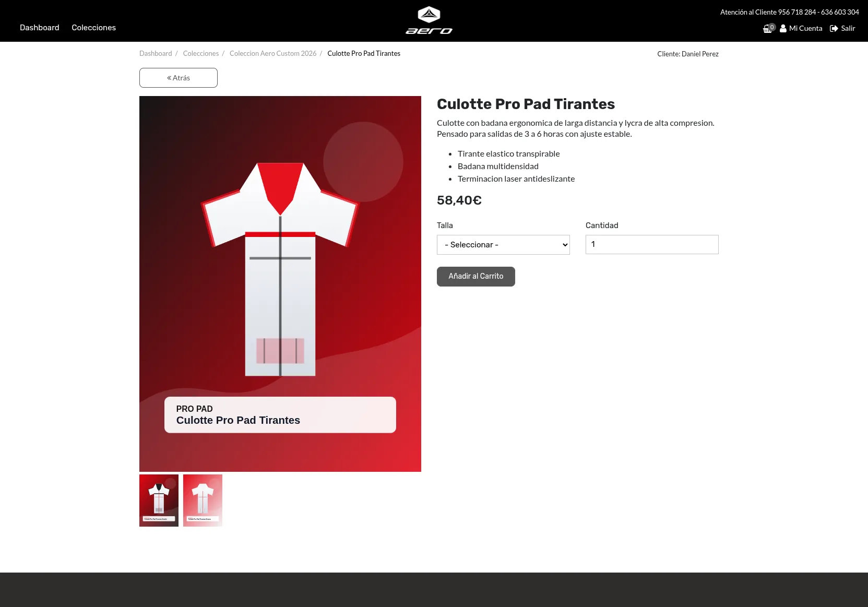Expand the Talla size dropdown
This screenshot has height=607, width=868.
click(503, 245)
